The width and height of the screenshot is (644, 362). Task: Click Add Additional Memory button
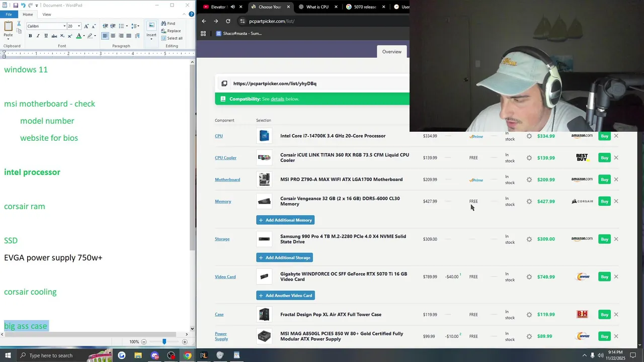[285, 220]
